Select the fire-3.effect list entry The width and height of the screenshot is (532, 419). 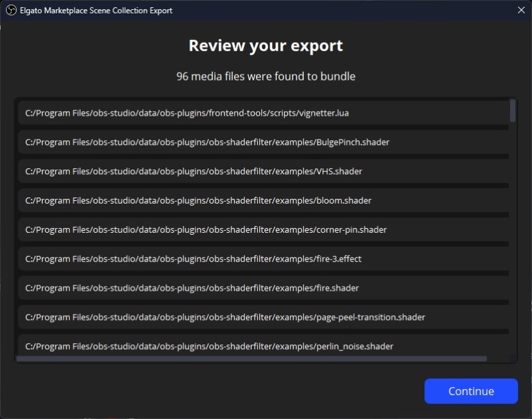click(266, 259)
